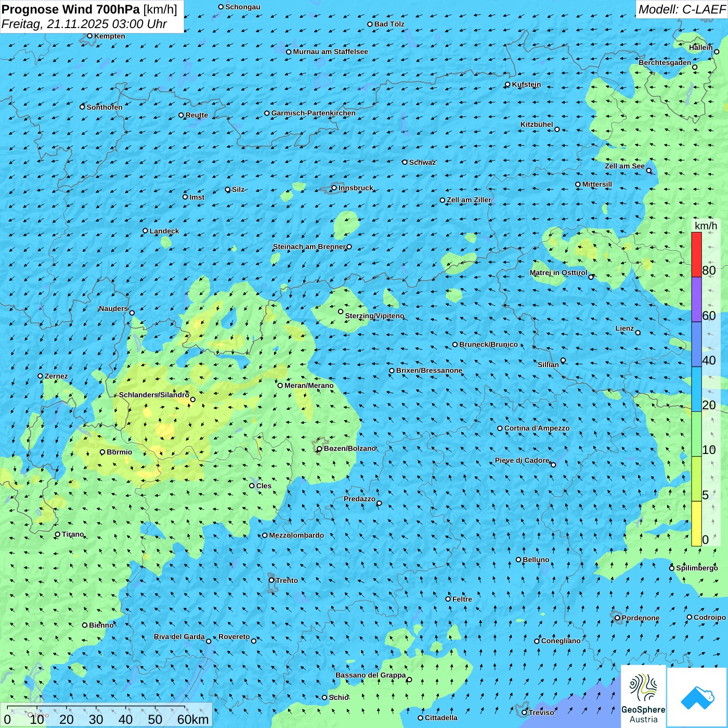Click the 'Schongau' label
Image resolution: width=728 pixels, height=728 pixels.
coord(242,7)
